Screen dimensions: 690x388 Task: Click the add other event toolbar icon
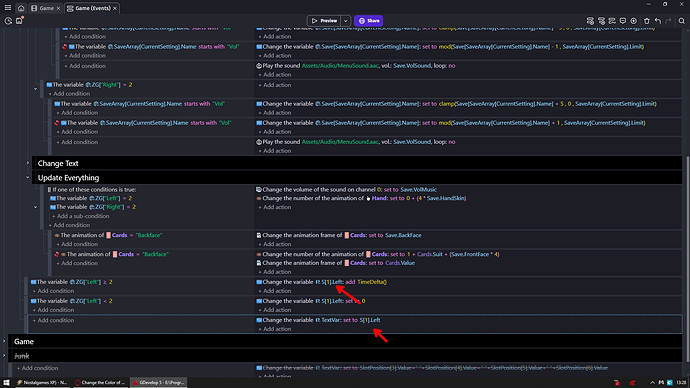click(x=612, y=21)
